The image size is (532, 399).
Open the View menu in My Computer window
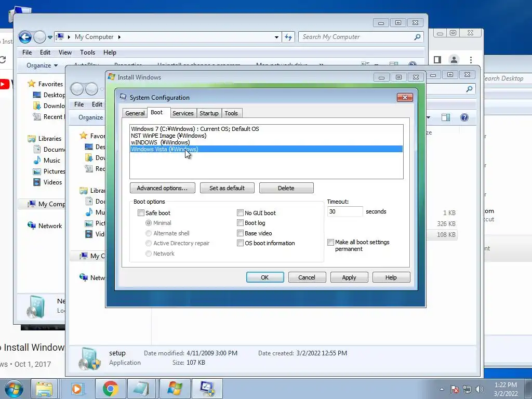(65, 52)
